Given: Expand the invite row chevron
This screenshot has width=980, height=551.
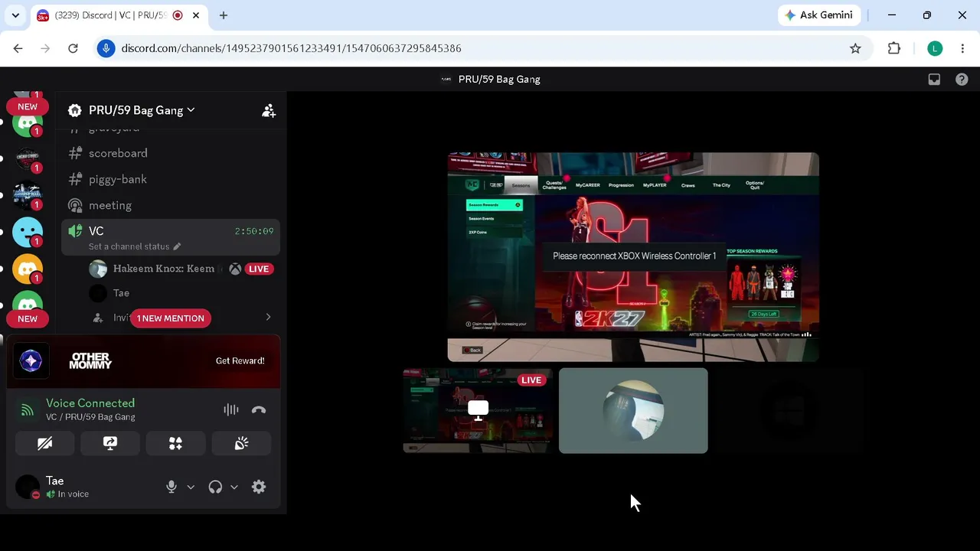Looking at the screenshot, I should (268, 317).
